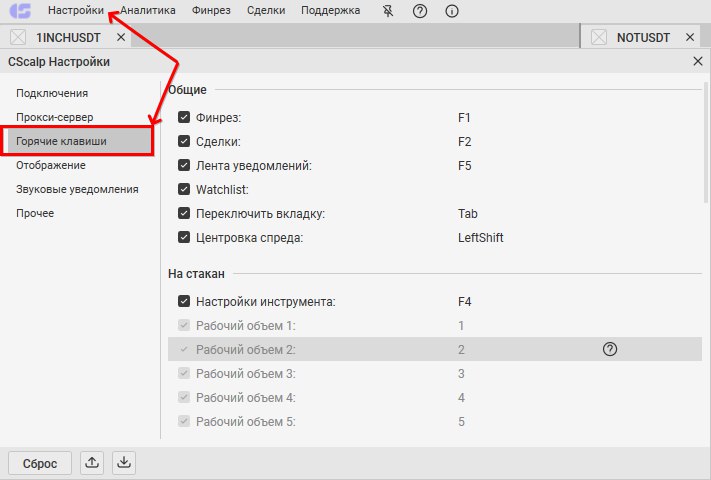The height and width of the screenshot is (480, 711).
Task: Open the Сделки menu
Action: [266, 10]
